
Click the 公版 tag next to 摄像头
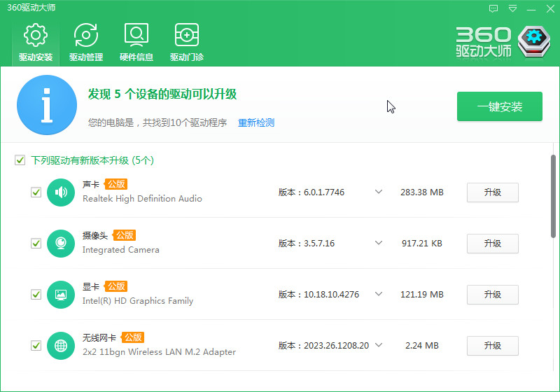point(125,235)
